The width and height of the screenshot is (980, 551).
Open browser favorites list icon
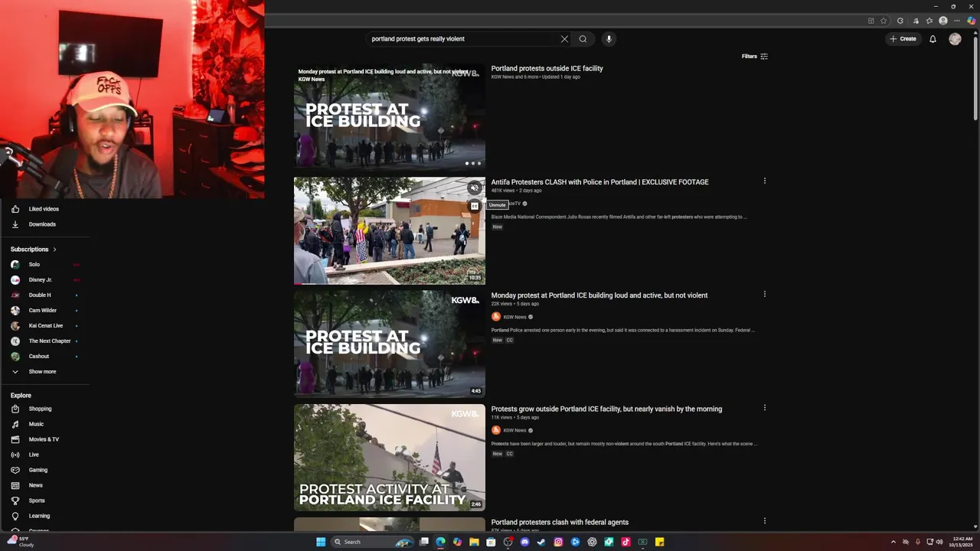[929, 21]
